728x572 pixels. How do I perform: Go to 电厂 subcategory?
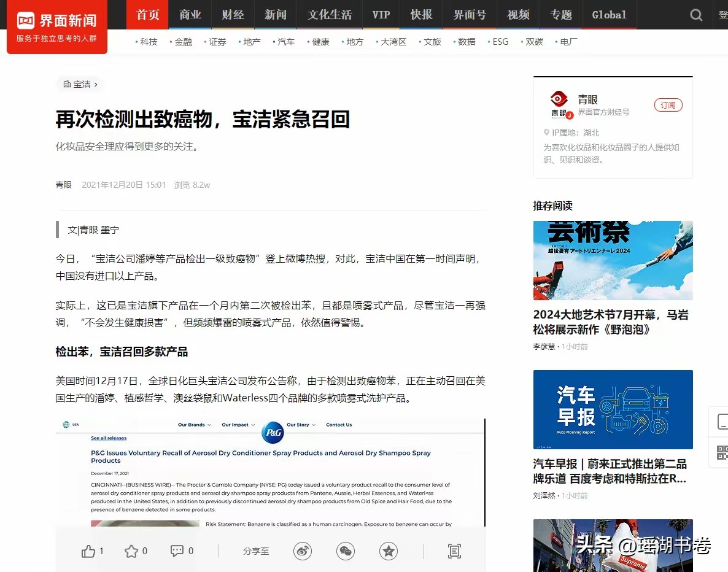(x=569, y=42)
